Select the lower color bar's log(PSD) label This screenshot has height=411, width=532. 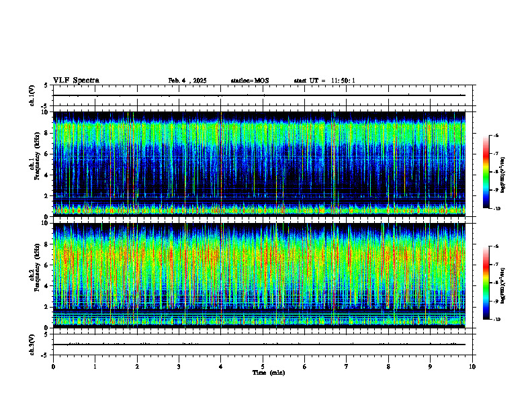coord(504,285)
